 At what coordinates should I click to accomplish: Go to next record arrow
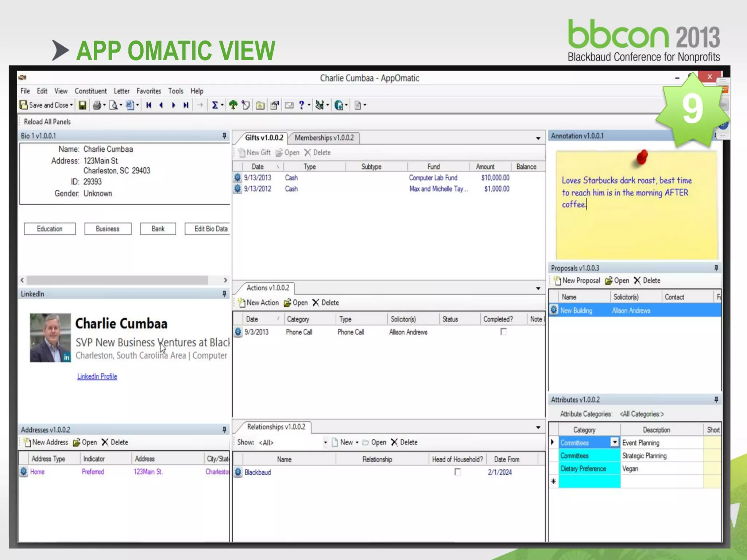point(174,105)
